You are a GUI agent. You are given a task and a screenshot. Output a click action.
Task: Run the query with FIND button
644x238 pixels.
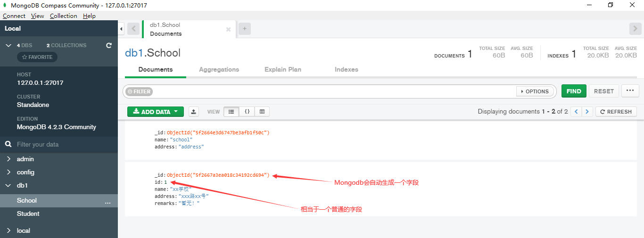pos(574,91)
